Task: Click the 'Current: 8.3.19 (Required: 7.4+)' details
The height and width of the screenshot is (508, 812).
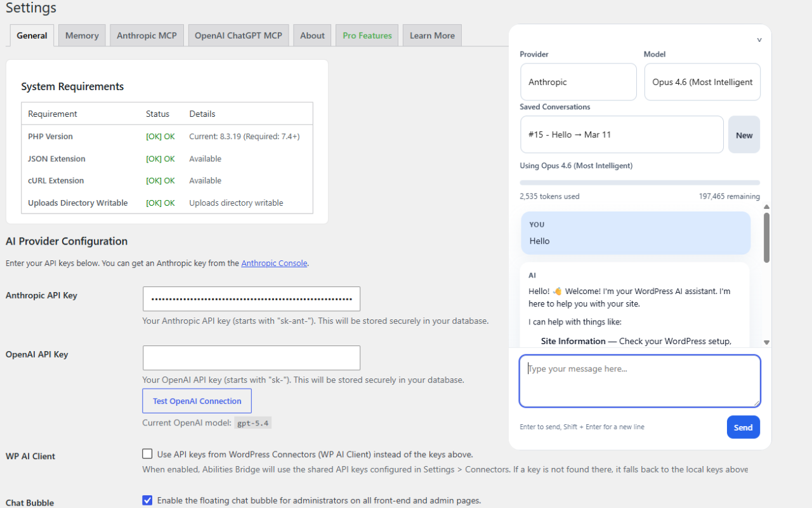Action: 244,137
